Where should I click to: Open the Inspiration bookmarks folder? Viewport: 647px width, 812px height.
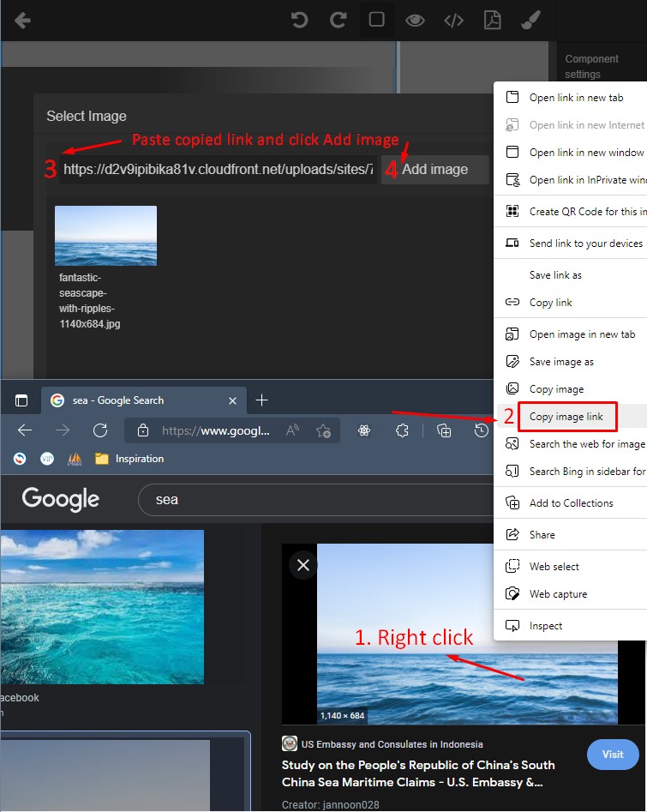point(129,459)
